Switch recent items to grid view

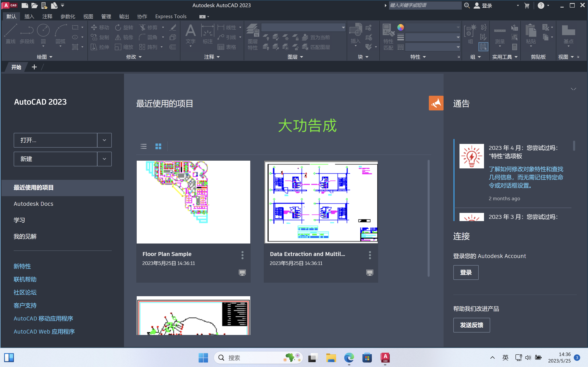158,146
